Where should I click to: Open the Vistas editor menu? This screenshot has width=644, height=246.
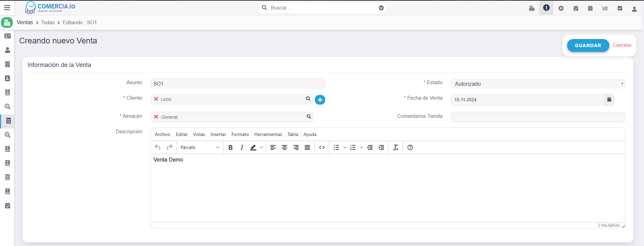point(199,134)
